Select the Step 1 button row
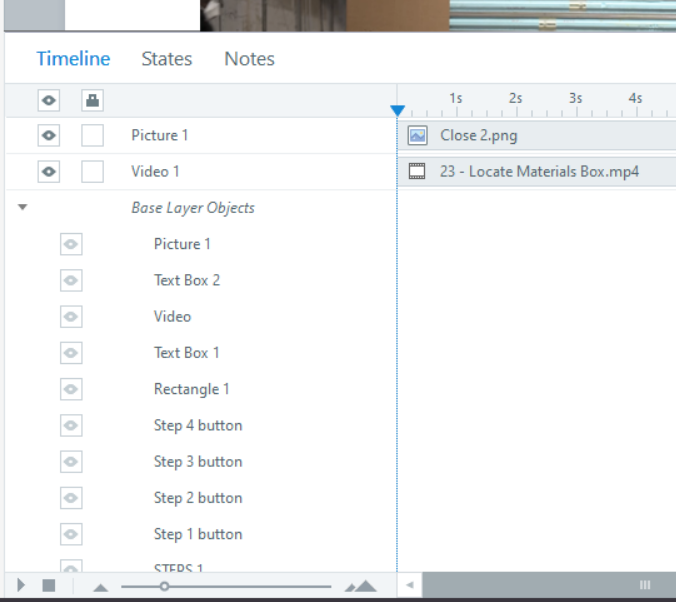This screenshot has width=676, height=602. (x=198, y=534)
